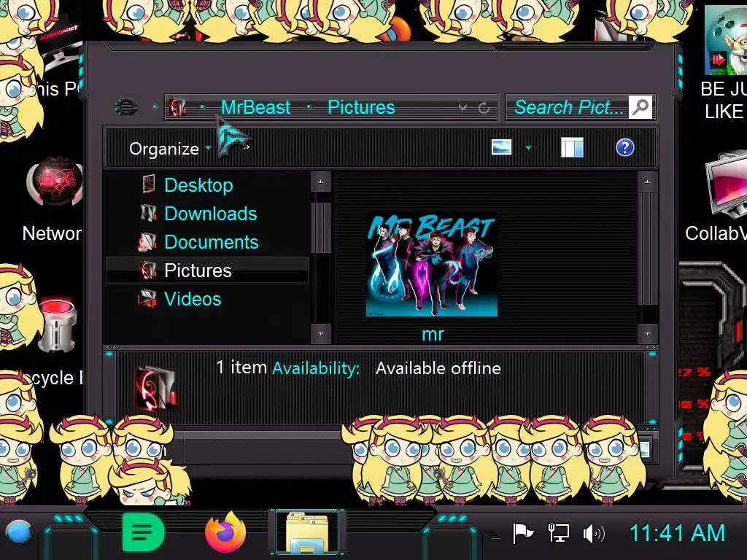Open Downloads in navigation pane
The image size is (747, 560).
211,214
